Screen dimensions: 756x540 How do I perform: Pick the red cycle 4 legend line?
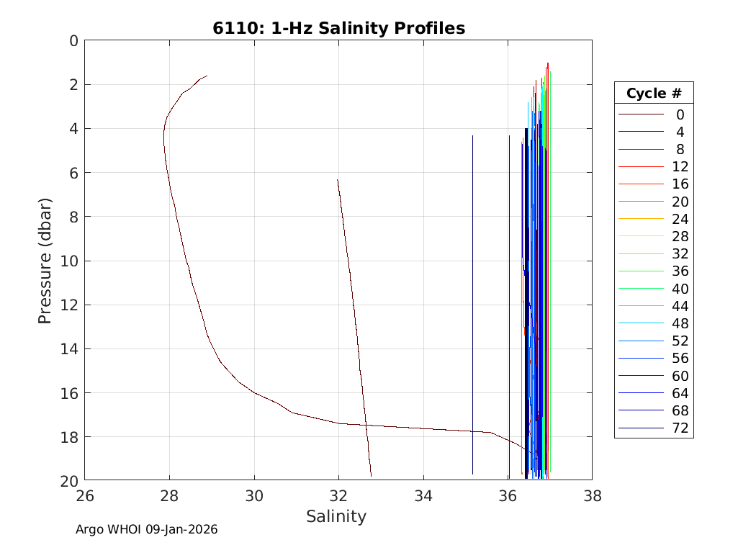coord(640,132)
